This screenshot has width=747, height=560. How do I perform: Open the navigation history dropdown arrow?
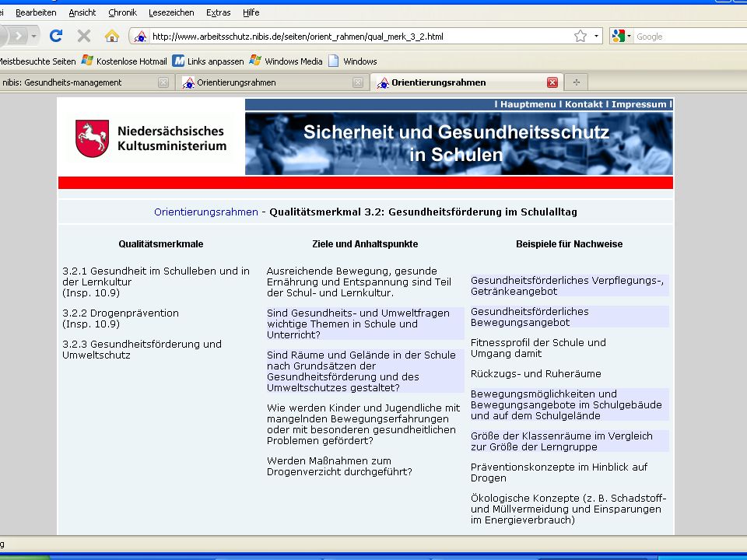[33, 37]
